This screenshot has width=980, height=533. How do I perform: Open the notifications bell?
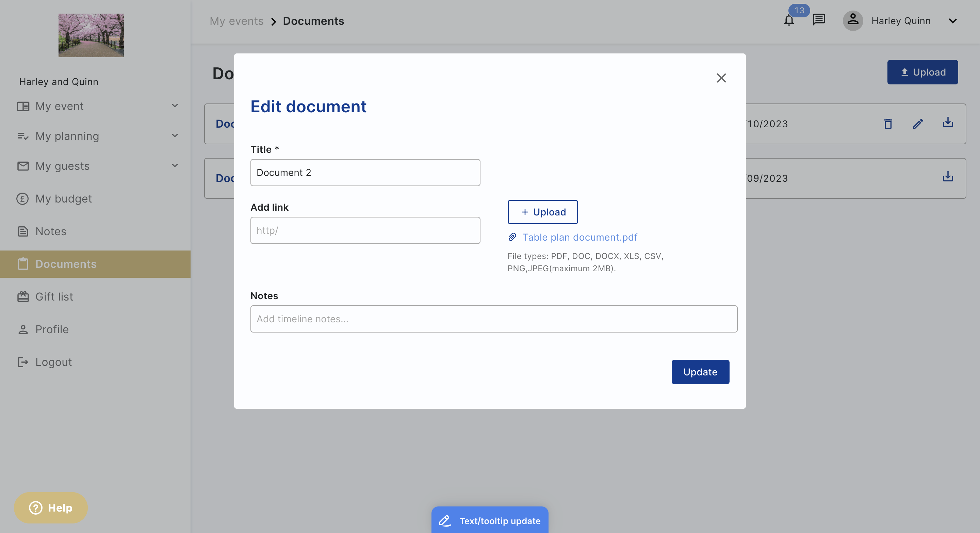click(x=789, y=20)
